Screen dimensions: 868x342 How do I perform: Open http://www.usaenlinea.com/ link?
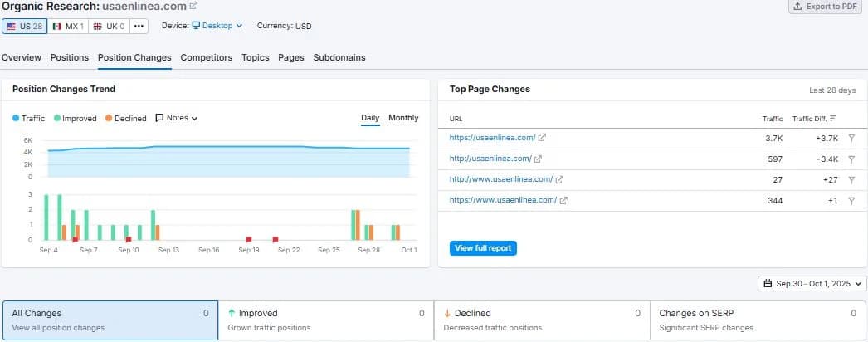tap(501, 179)
